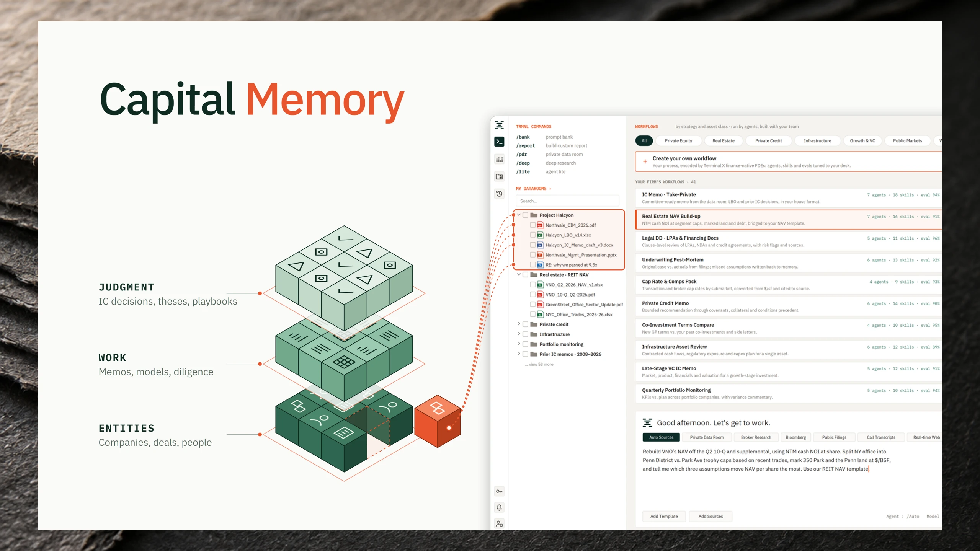The width and height of the screenshot is (980, 551).
Task: Switch source to Bloomberg tab
Action: point(795,437)
